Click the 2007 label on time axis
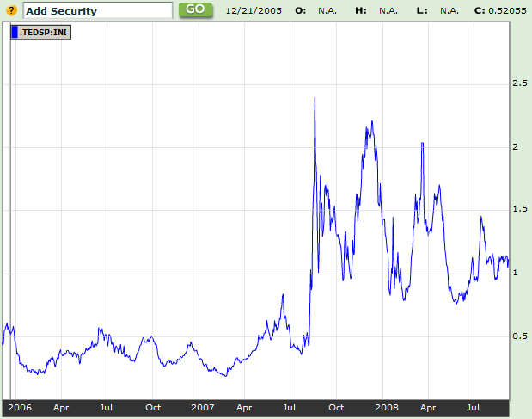 tap(202, 406)
